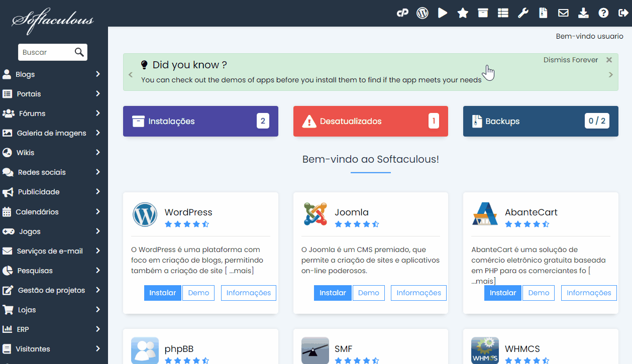Screen dimensions: 632x364
Task: Click the Blogs person icon in sidebar
Action: tap(7, 74)
